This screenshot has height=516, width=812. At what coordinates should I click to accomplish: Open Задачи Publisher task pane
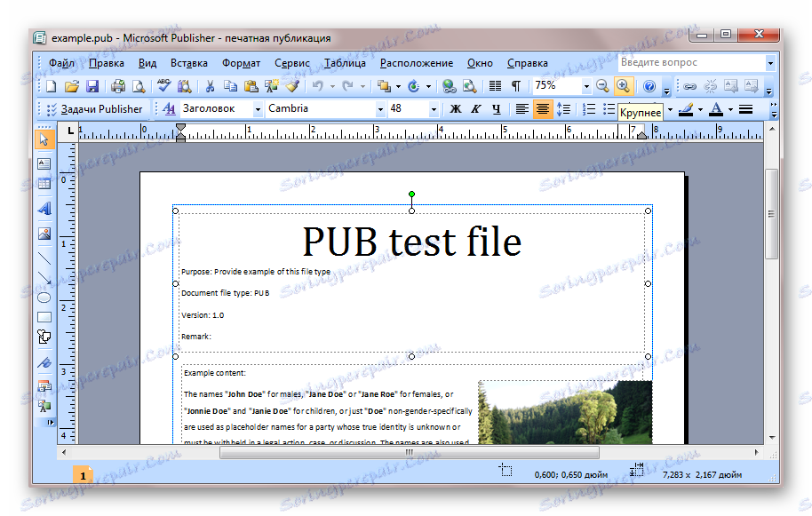tap(95, 109)
